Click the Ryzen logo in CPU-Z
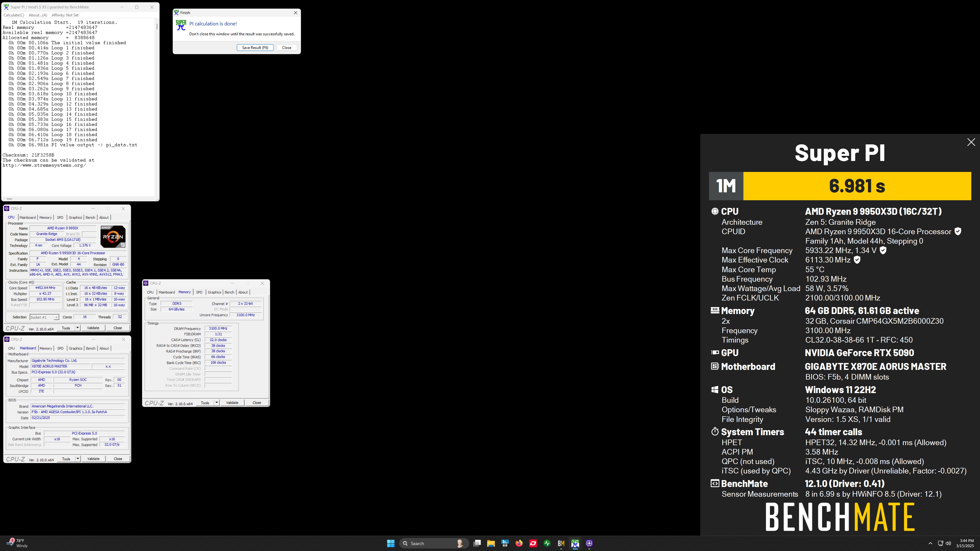The image size is (980, 551). [x=113, y=236]
